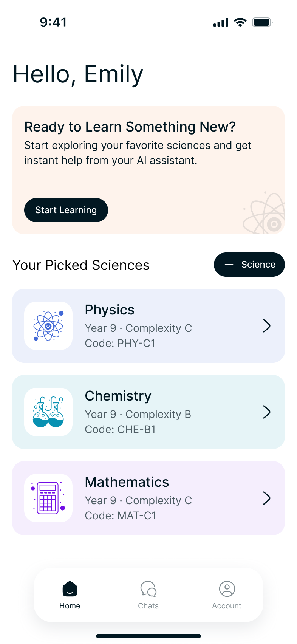
Task: Expand Mathematics with the right chevron
Action: pyautogui.click(x=267, y=498)
